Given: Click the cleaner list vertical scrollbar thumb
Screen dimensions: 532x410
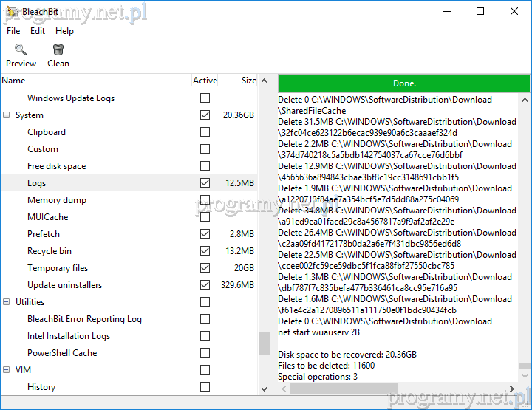Looking at the screenshot, I should coord(264,344).
